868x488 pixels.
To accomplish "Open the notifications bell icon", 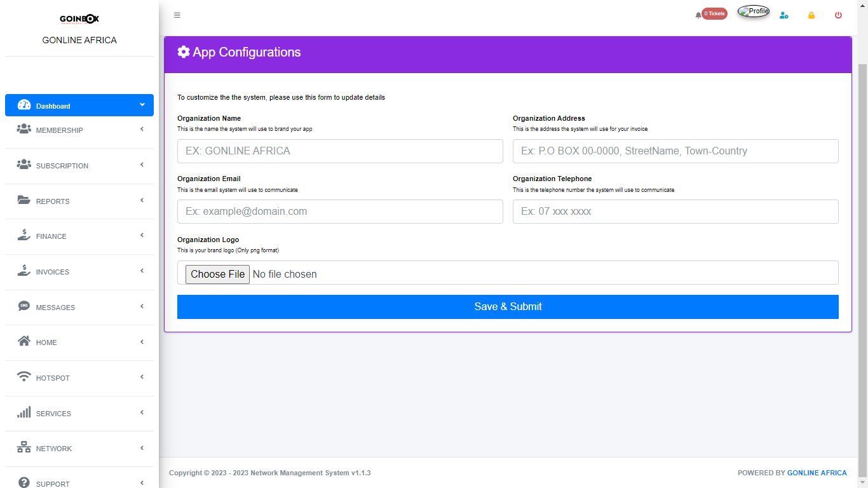I will point(698,15).
